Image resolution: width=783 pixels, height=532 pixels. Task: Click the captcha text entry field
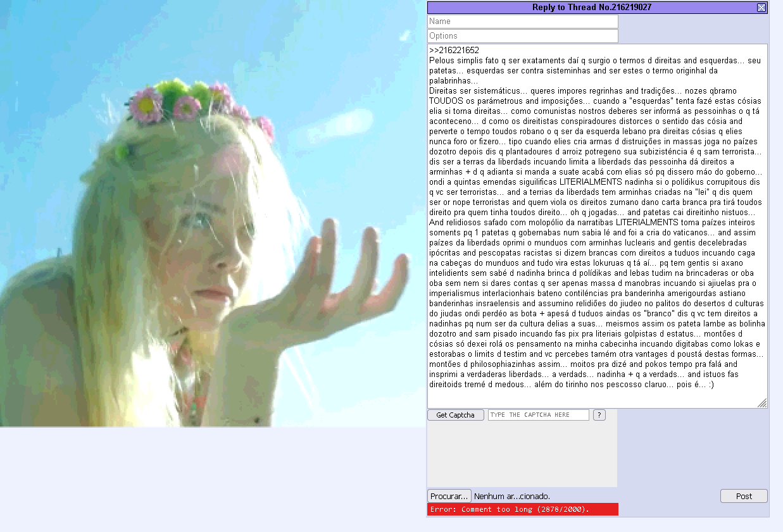539,415
